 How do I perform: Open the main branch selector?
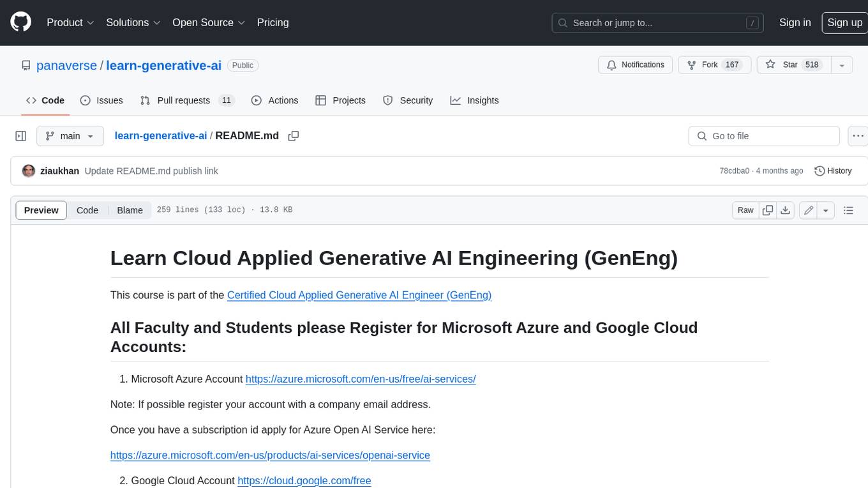[x=70, y=136]
